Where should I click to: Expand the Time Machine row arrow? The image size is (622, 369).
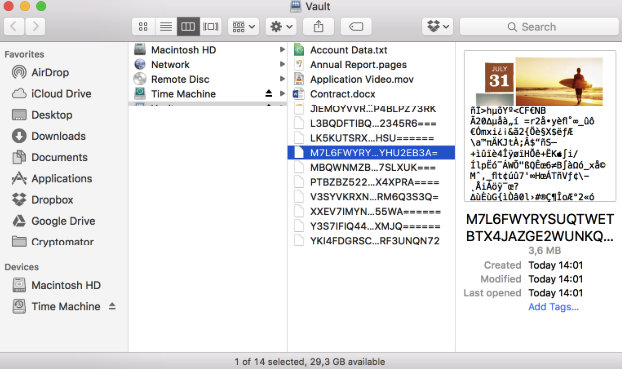click(282, 94)
